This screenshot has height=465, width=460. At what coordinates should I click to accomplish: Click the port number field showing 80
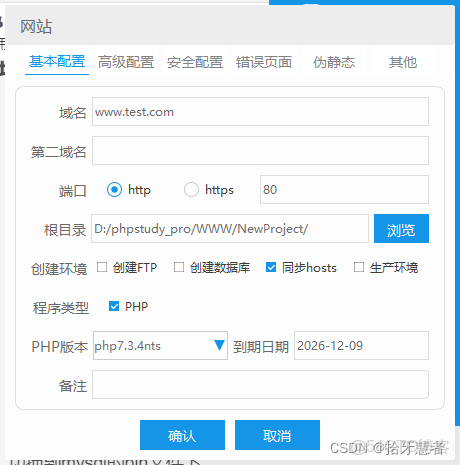(344, 190)
